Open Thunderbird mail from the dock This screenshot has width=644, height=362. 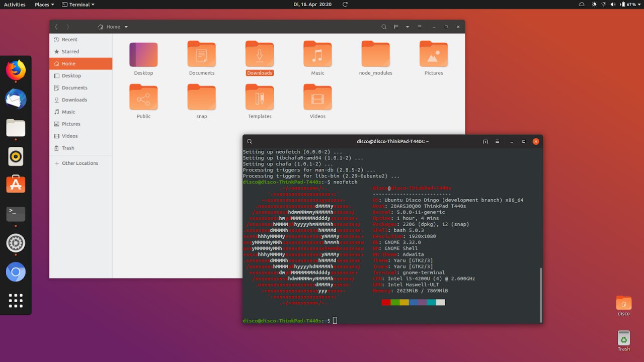[x=16, y=99]
